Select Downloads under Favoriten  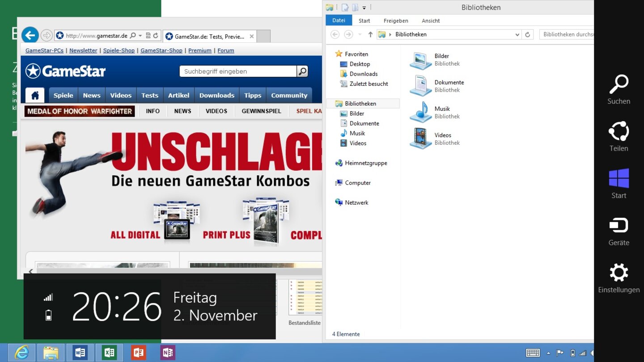click(359, 74)
